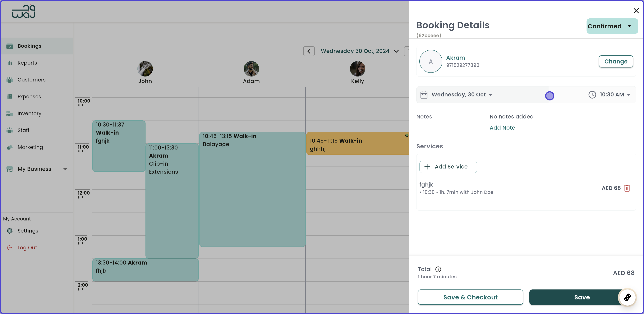Open the Expenses icon in sidebar
This screenshot has height=314, width=644.
click(10, 96)
